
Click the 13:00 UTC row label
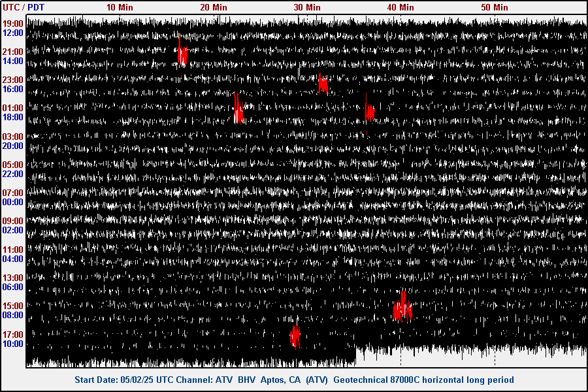click(13, 278)
